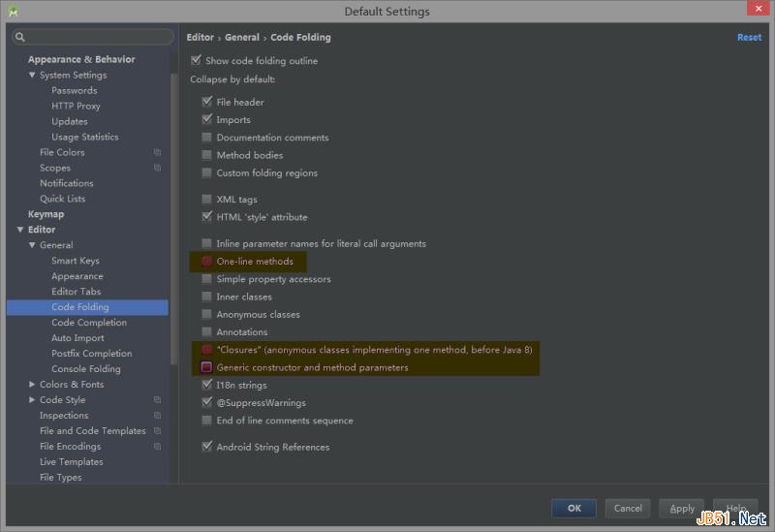Click the project-level icon beside Scopes
The image size is (775, 532).
(157, 168)
